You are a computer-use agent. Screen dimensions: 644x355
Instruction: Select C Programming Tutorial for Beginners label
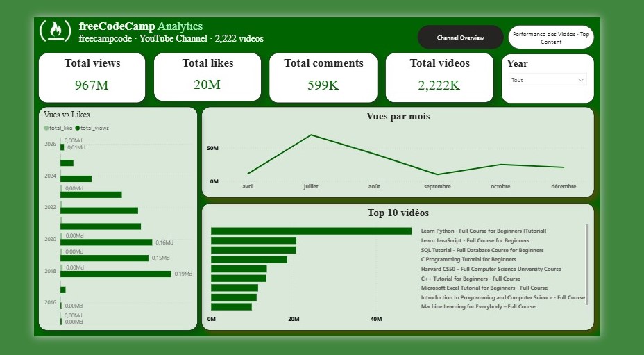[x=468, y=260]
